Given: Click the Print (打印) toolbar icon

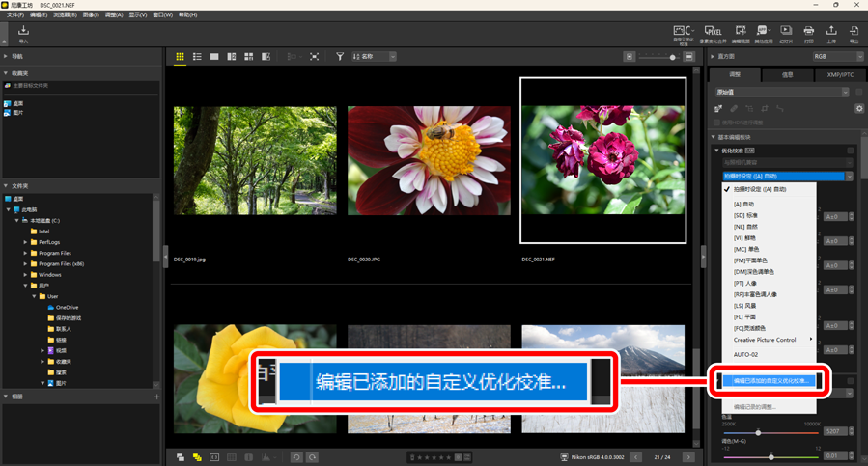Looking at the screenshot, I should point(809,33).
